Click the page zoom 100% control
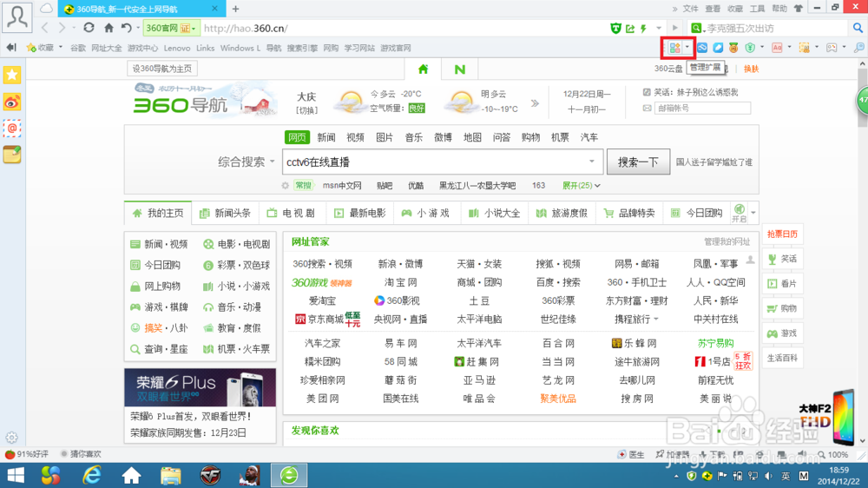The width and height of the screenshot is (868, 488). 833,454
